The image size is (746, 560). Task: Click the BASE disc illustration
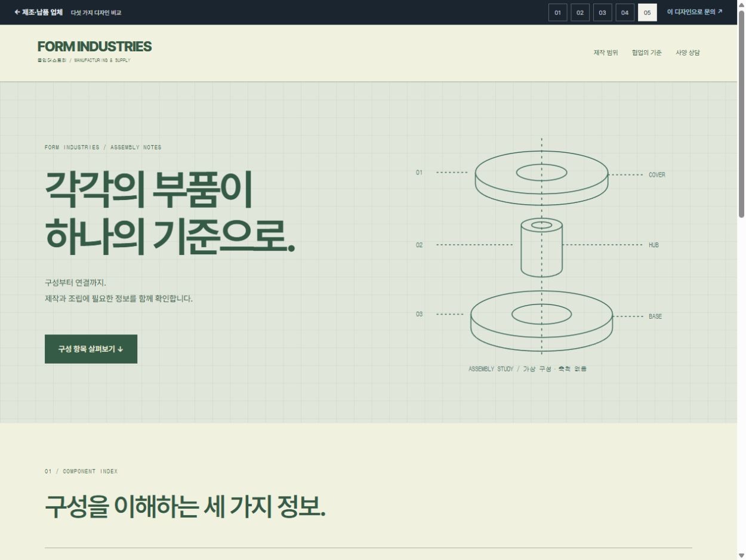(x=541, y=321)
